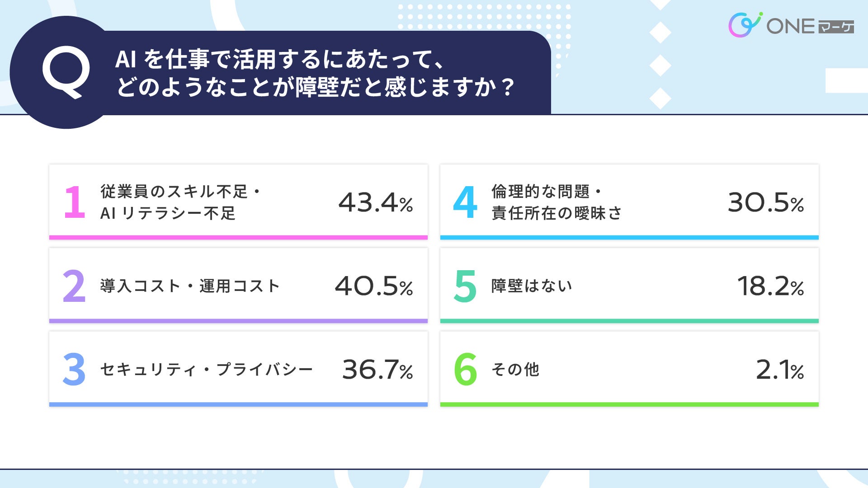The height and width of the screenshot is (488, 868).
Task: Select the green rank number 6
Action: click(465, 370)
